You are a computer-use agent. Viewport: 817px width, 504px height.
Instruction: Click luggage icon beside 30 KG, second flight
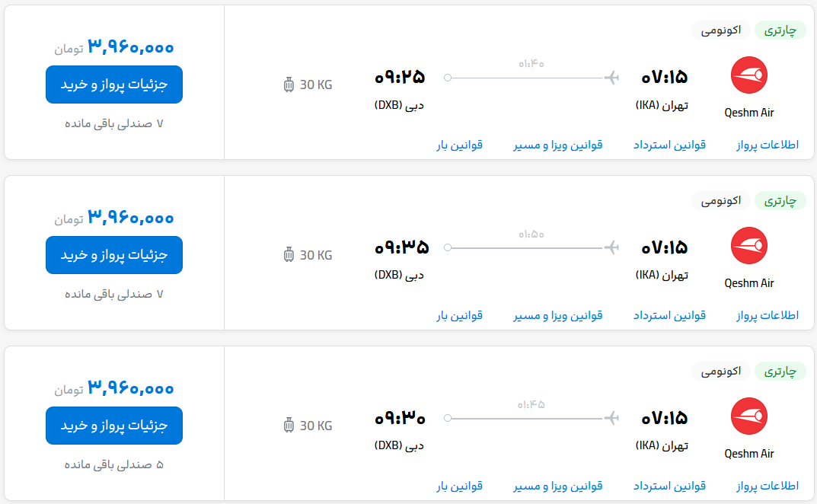pyautogui.click(x=289, y=255)
